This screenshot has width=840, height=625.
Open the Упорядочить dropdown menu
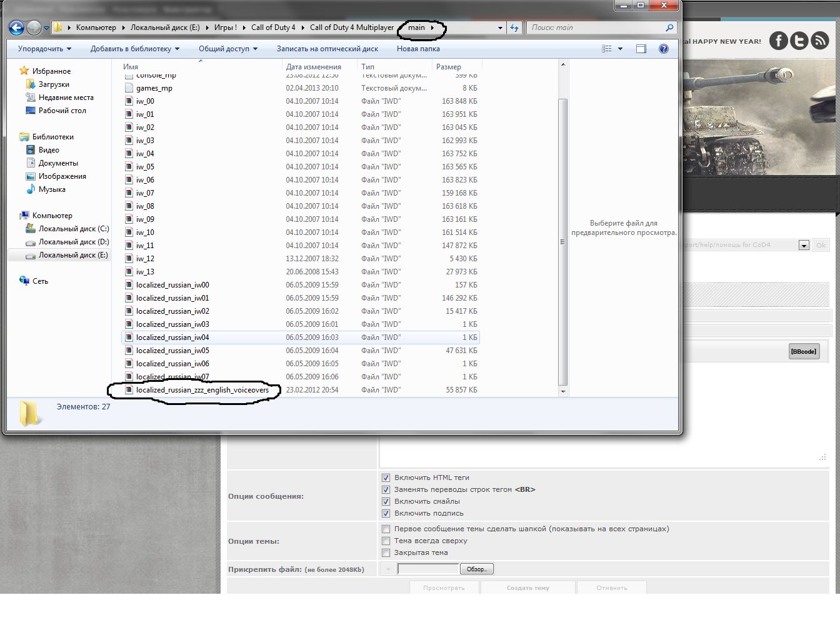point(44,49)
